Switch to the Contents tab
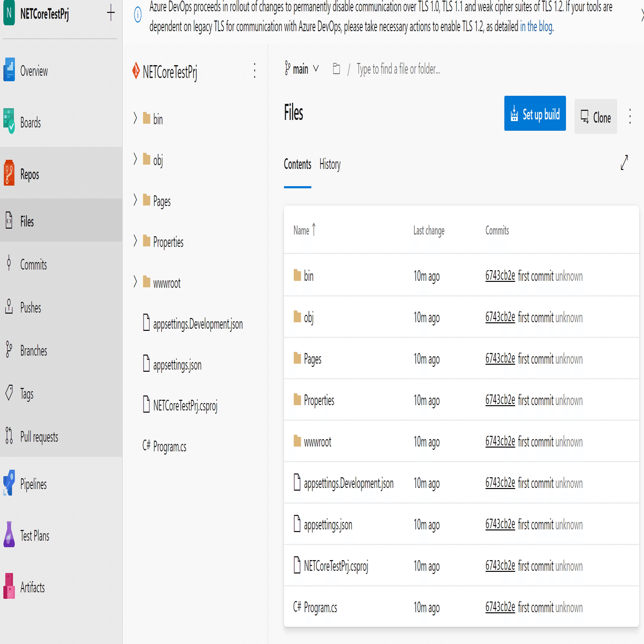The width and height of the screenshot is (644, 644). 298,164
